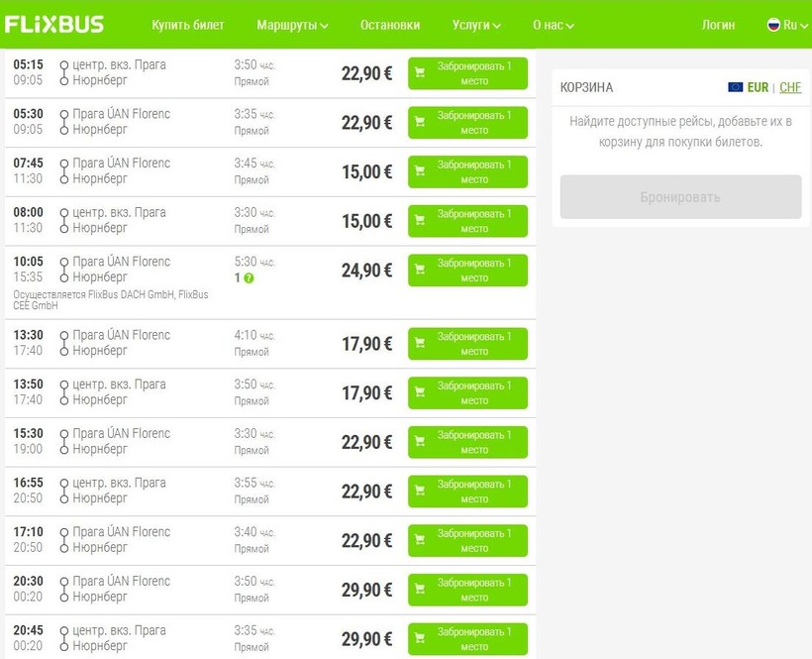This screenshot has width=812, height=659.
Task: Click the FlixBus logo
Action: coord(54,25)
